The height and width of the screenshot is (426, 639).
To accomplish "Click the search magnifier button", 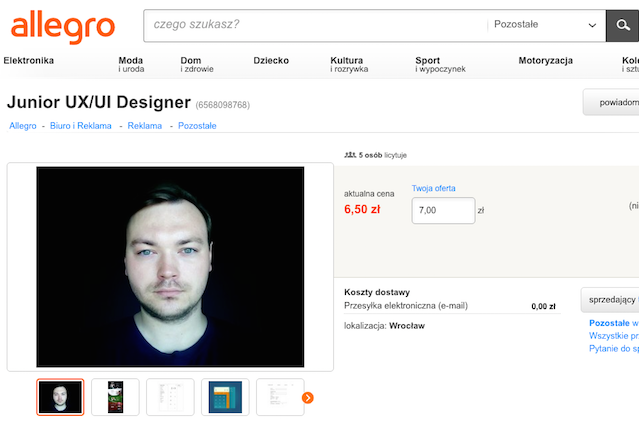I will (622, 25).
